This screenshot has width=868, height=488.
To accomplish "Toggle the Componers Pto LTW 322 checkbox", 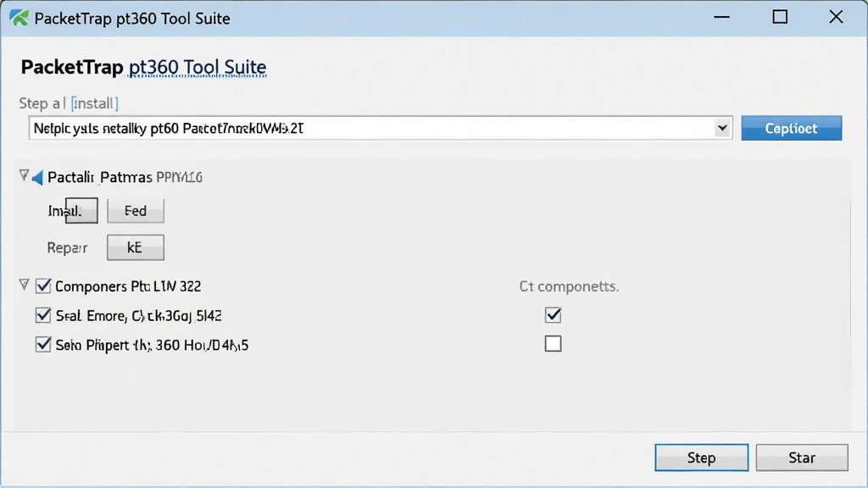I will [x=43, y=286].
